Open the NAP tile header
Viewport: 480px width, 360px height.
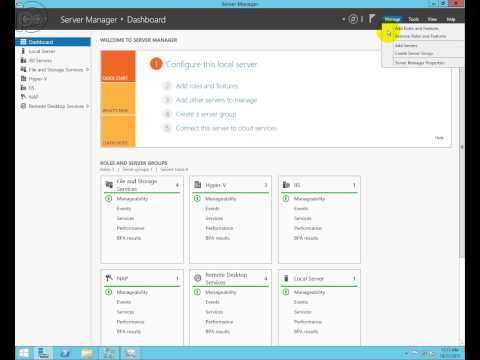[142, 278]
